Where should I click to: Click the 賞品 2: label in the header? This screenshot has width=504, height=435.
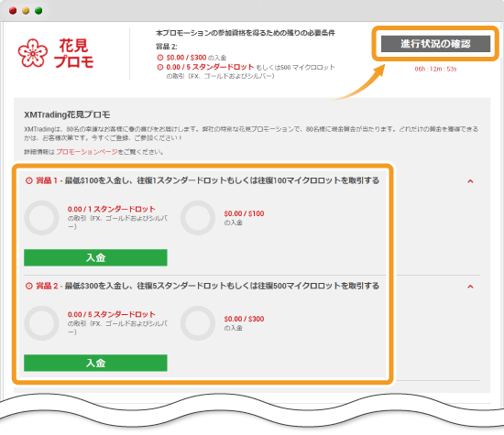coord(166,47)
